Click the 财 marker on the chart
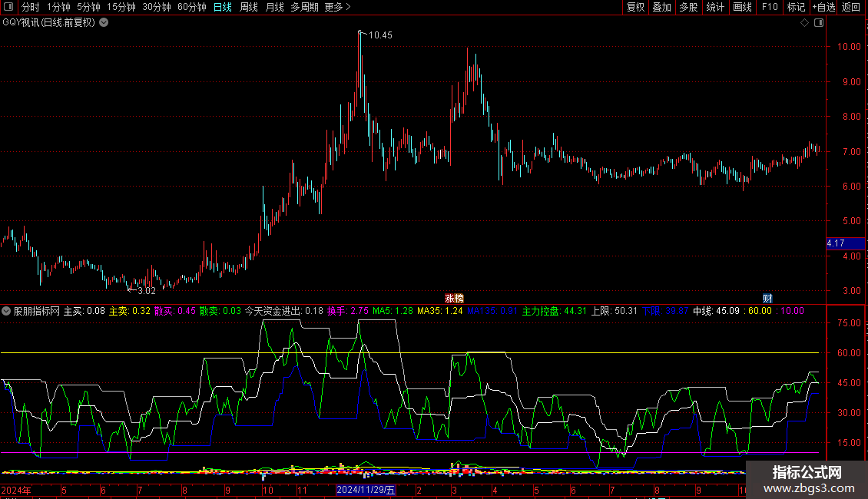The image size is (868, 499). [767, 299]
